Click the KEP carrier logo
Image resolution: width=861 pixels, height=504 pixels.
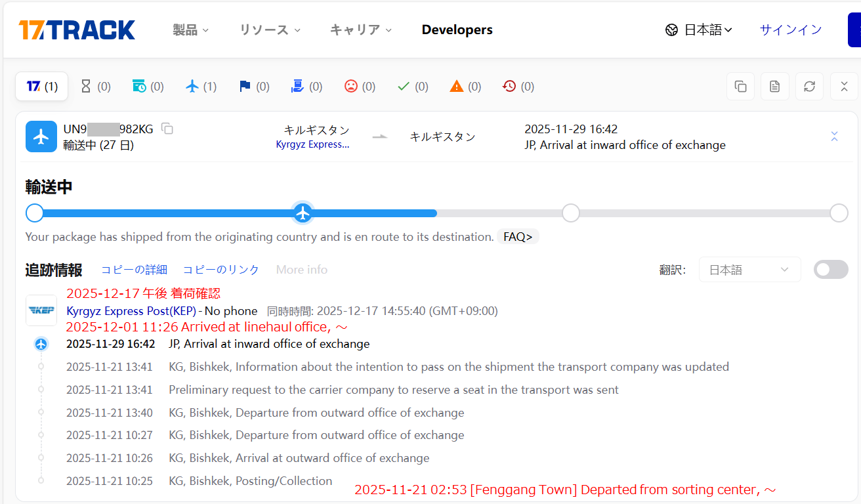click(x=41, y=310)
